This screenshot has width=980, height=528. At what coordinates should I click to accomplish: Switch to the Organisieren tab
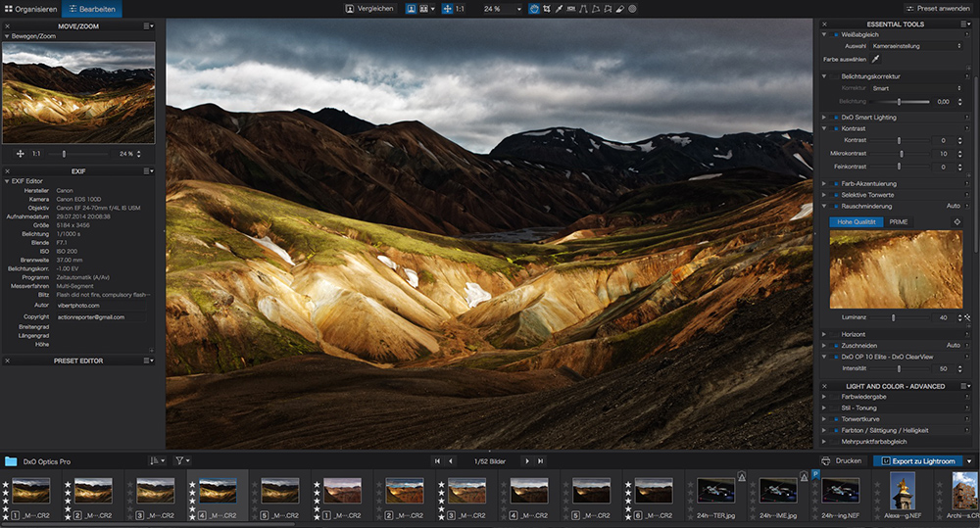pos(29,8)
